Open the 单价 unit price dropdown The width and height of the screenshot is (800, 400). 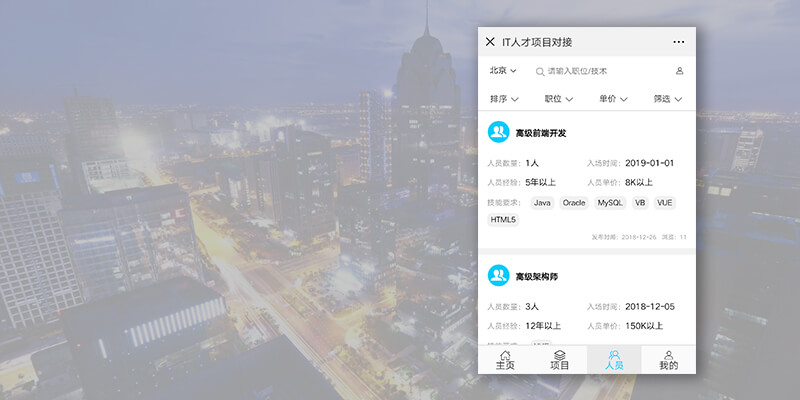tap(613, 99)
